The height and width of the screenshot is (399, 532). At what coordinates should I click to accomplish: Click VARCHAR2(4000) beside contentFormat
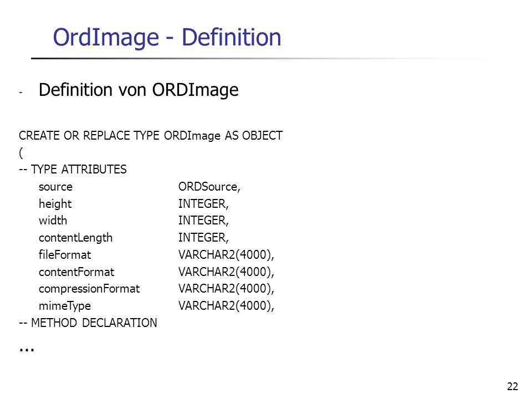click(226, 272)
